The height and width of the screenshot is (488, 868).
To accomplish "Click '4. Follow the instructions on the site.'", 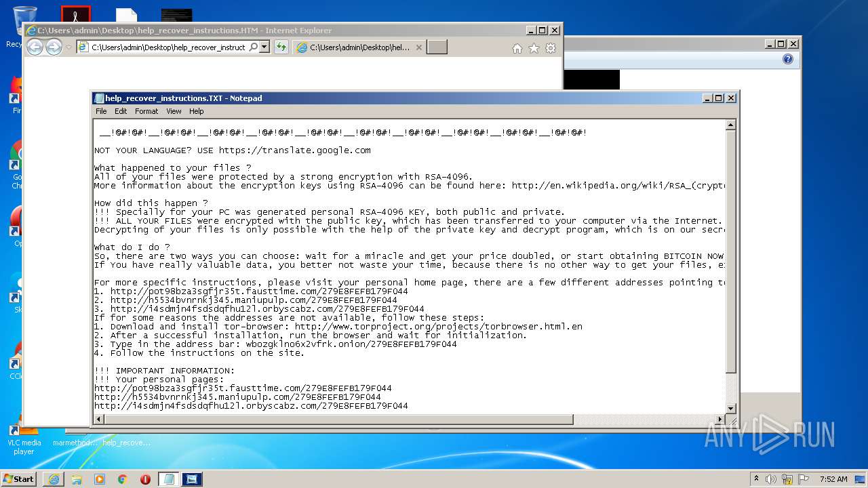I will coord(199,353).
